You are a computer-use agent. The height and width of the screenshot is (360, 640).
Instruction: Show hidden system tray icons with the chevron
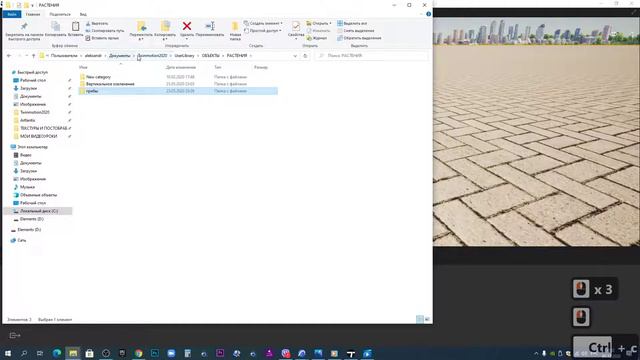click(x=536, y=353)
